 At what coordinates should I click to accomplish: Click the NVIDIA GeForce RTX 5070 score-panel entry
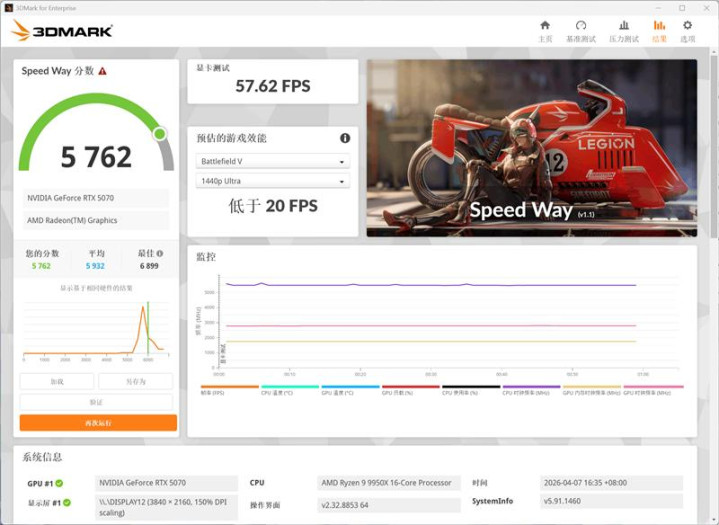(x=96, y=198)
